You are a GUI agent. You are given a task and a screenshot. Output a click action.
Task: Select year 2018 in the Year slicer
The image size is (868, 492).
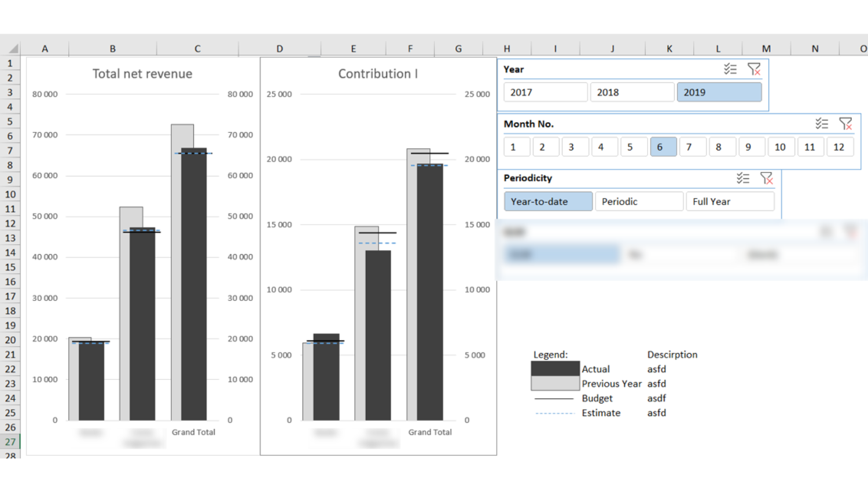point(632,93)
